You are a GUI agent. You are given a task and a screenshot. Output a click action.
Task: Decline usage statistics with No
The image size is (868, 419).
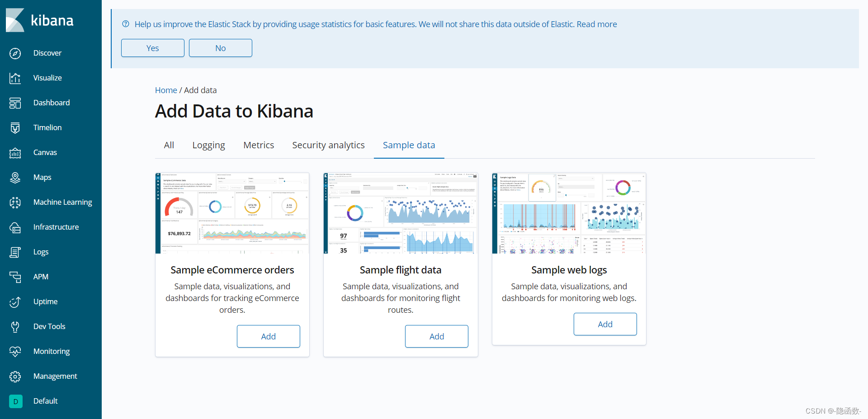[x=220, y=48]
